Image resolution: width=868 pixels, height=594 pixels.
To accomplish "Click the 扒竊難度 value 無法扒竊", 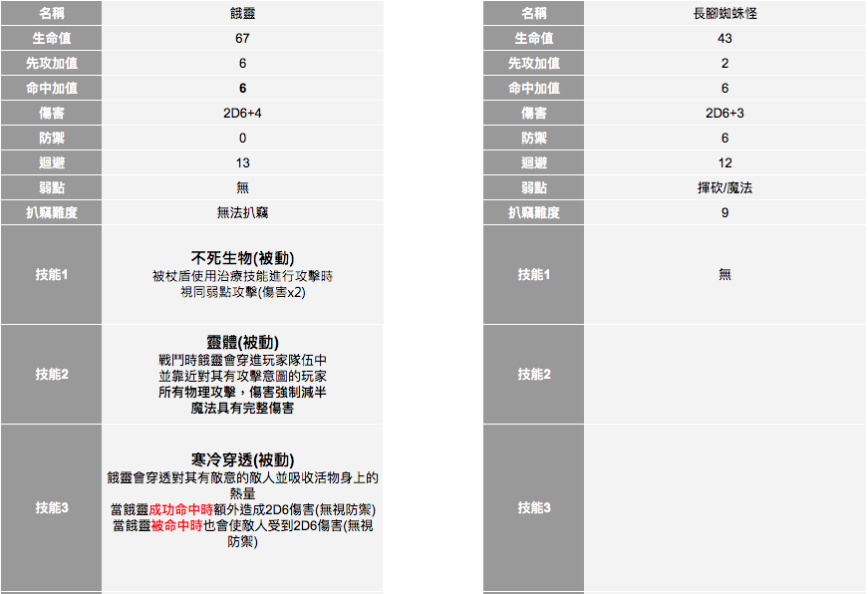I will pyautogui.click(x=242, y=212).
